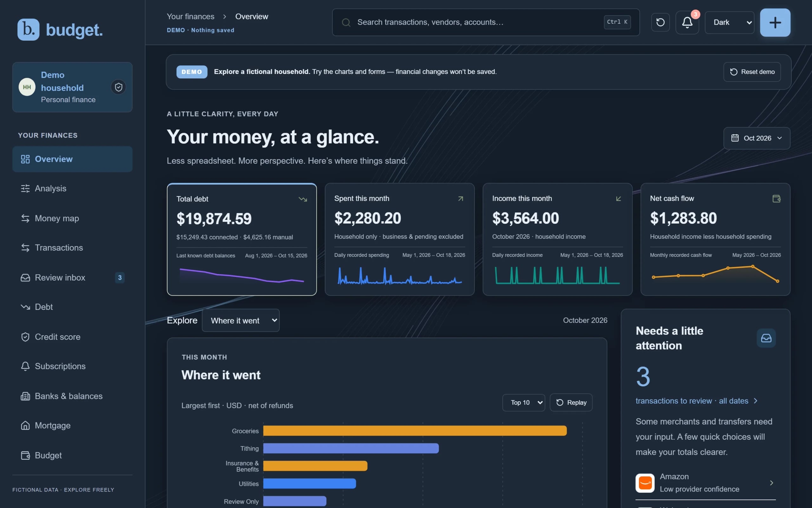812x508 pixels.
Task: Click the Utilities bar in the chart
Action: click(x=309, y=484)
